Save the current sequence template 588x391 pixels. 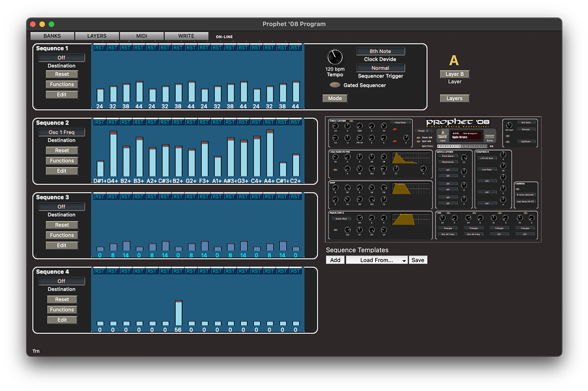pyautogui.click(x=418, y=260)
